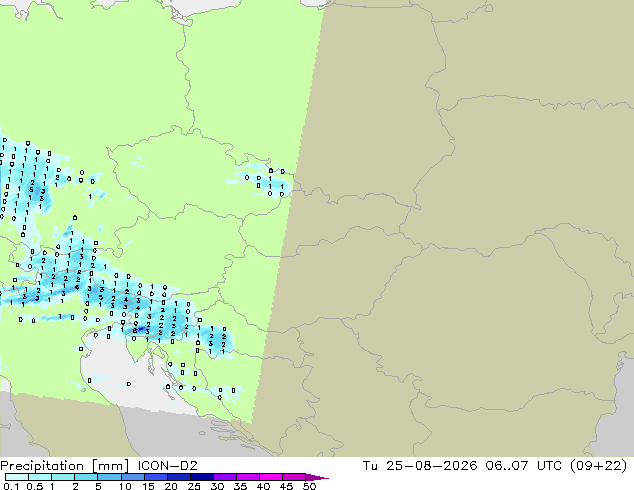Click the 1–2 mm legend color swatch
Screen dimensions: 634x490
(x=63, y=477)
